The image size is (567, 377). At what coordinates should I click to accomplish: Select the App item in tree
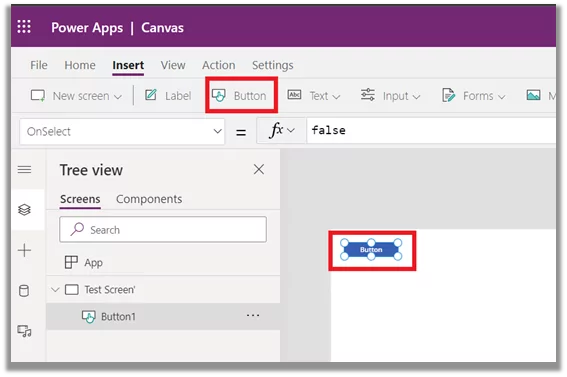click(163, 262)
